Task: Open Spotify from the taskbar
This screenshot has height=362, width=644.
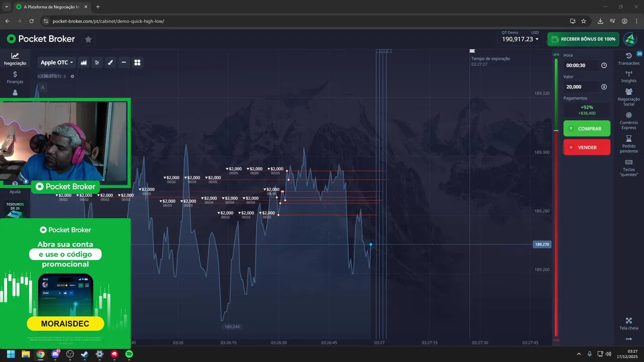Action: tap(129, 354)
